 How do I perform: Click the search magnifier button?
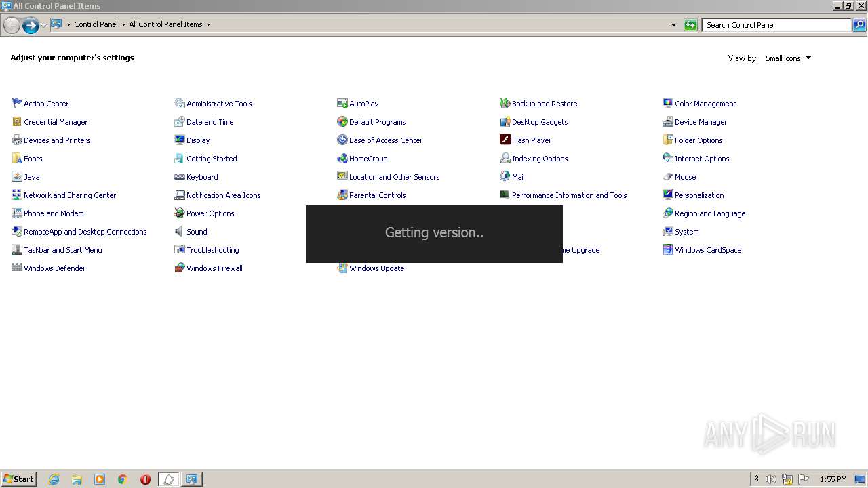(859, 25)
